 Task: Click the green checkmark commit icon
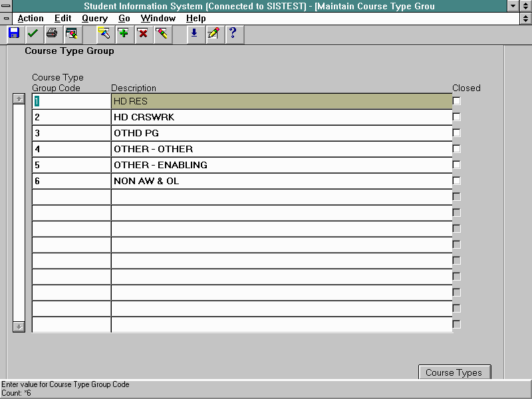33,33
